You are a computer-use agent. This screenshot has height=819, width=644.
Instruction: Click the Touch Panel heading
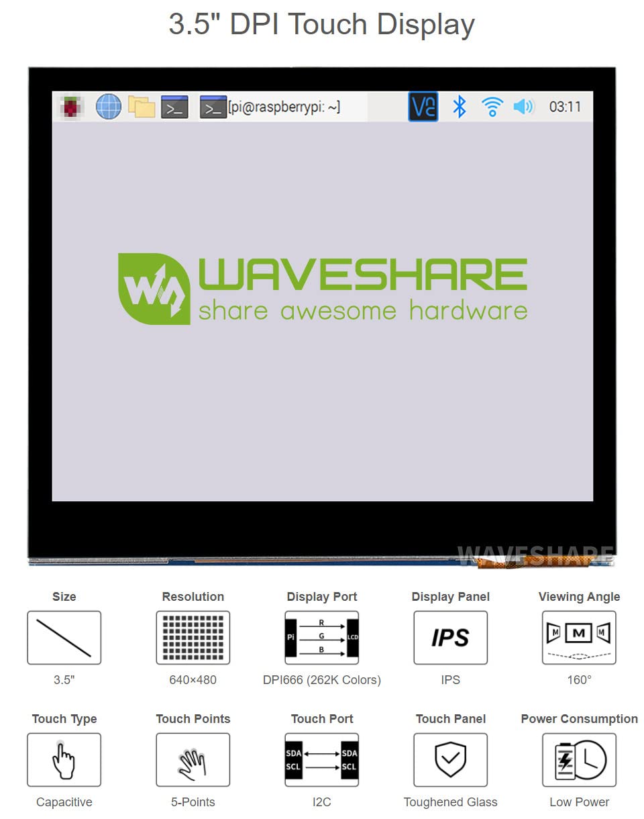pyautogui.click(x=451, y=719)
